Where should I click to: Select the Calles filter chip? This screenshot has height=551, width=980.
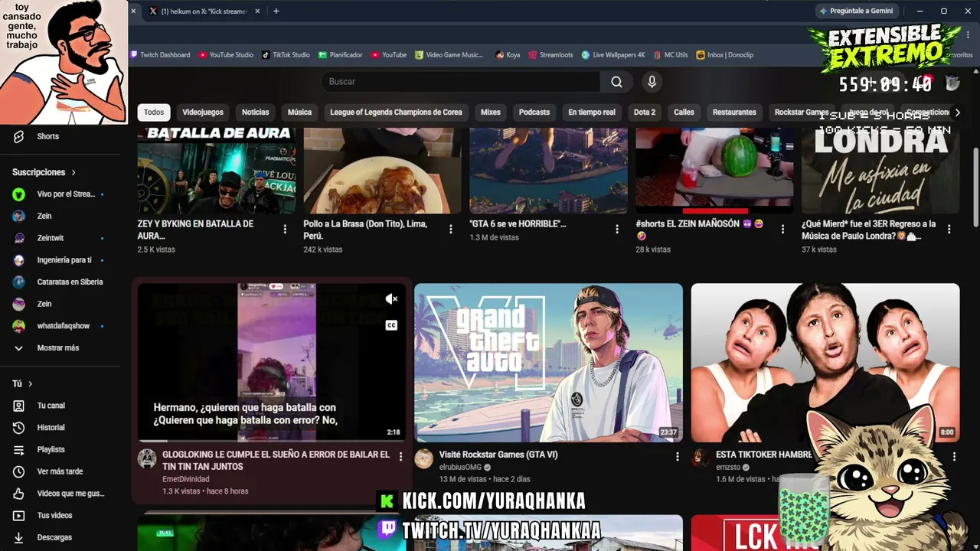[684, 112]
